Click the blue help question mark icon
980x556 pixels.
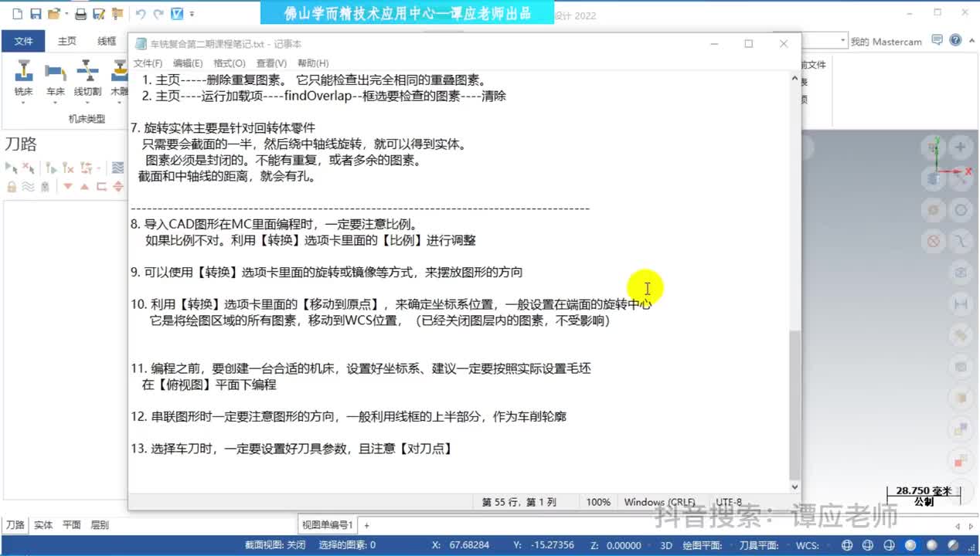pyautogui.click(x=956, y=41)
